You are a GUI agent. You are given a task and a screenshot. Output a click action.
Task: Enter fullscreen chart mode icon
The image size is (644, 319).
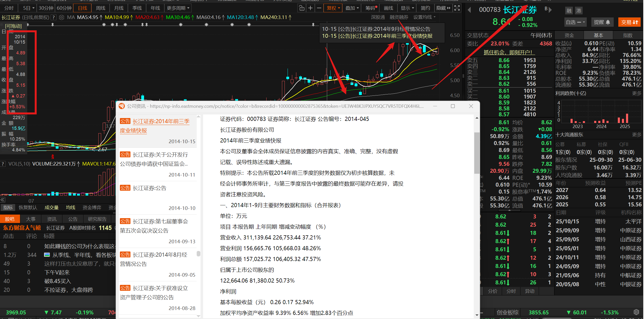click(457, 8)
